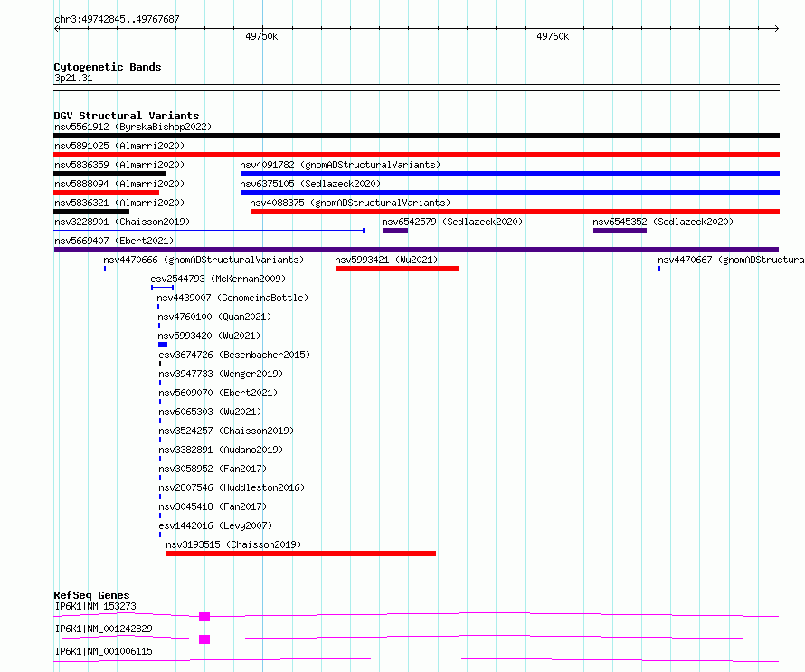The image size is (805, 672).
Task: Select the esv2544793 McKernan2009 bracket glyph
Action: (x=162, y=288)
